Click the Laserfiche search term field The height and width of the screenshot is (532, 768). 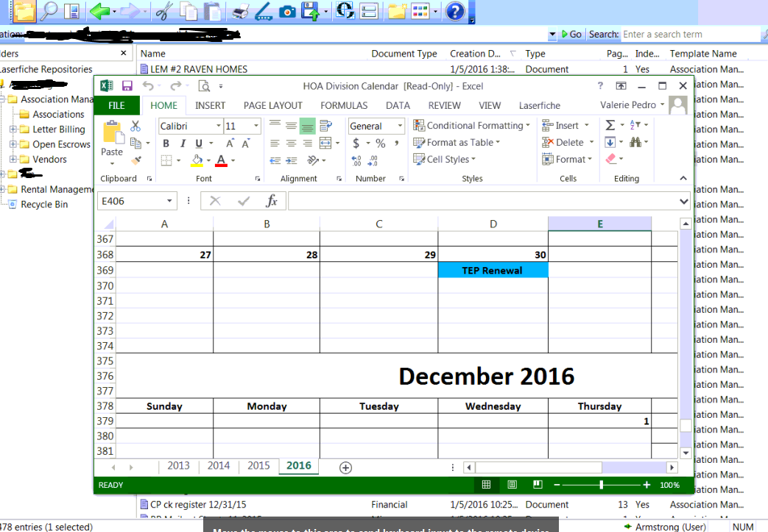[690, 35]
